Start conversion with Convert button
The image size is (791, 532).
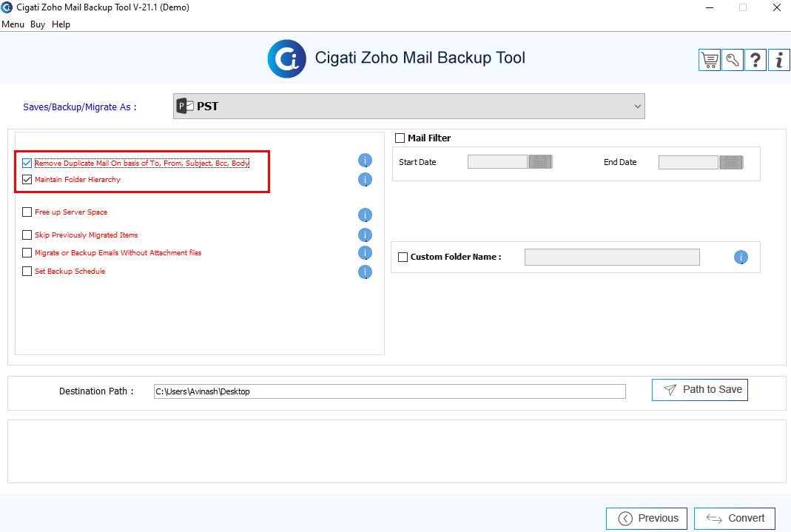click(735, 519)
